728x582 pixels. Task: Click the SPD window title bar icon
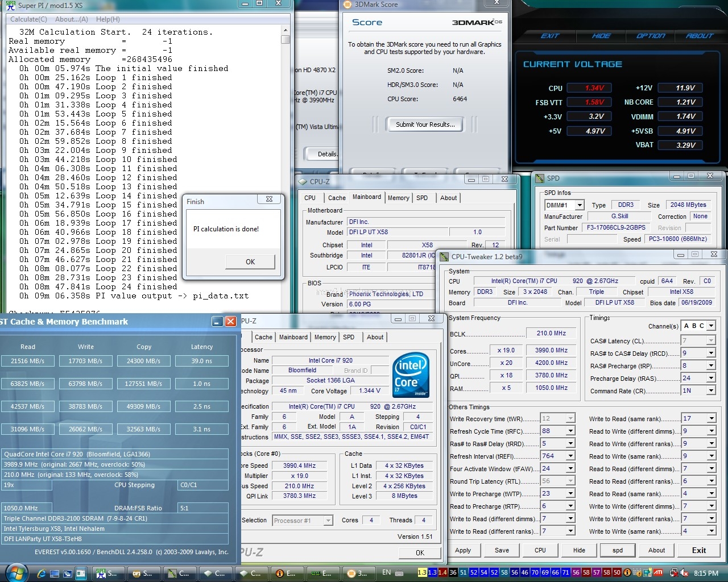pyautogui.click(x=540, y=178)
